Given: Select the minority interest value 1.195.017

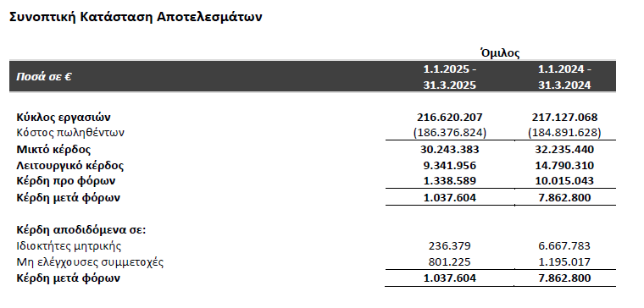Looking at the screenshot, I should tap(564, 262).
